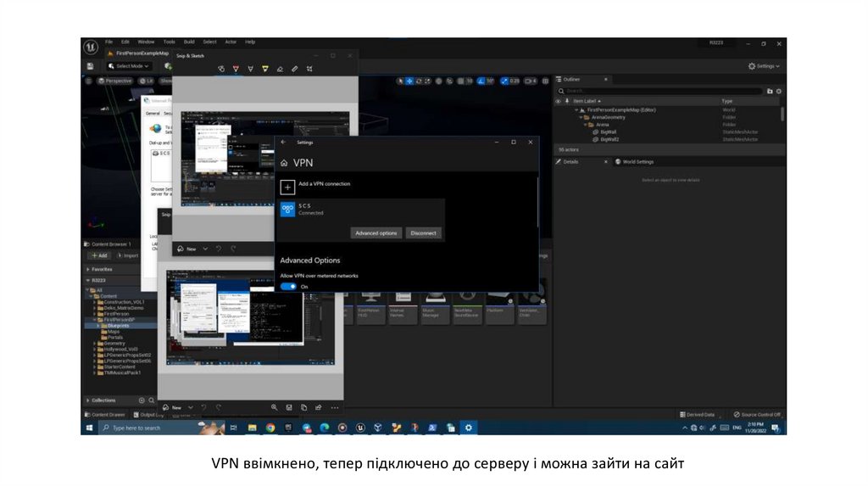Click the Settings back arrow
Screen dimensions: 868x487
point(283,143)
